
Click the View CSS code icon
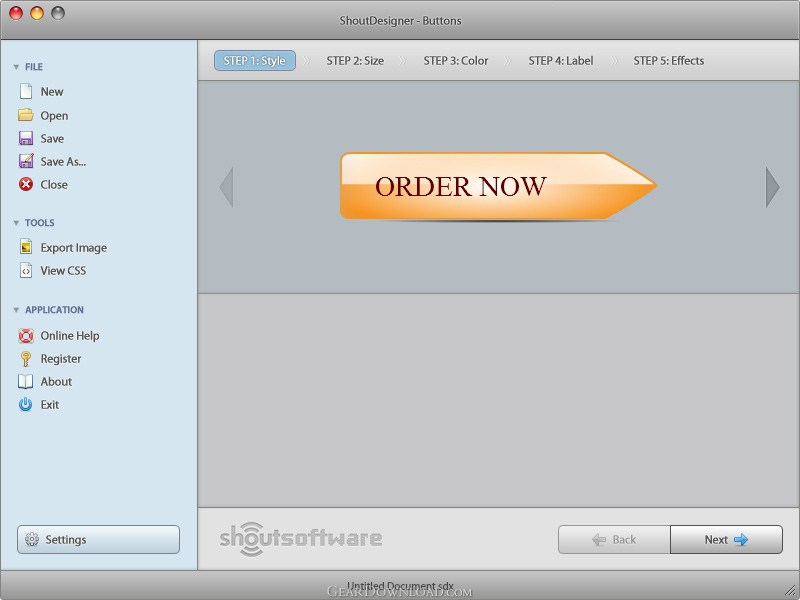(x=26, y=270)
